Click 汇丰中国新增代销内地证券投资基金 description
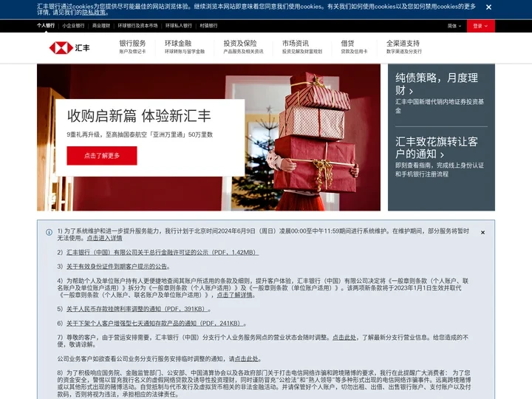 pyautogui.click(x=440, y=106)
